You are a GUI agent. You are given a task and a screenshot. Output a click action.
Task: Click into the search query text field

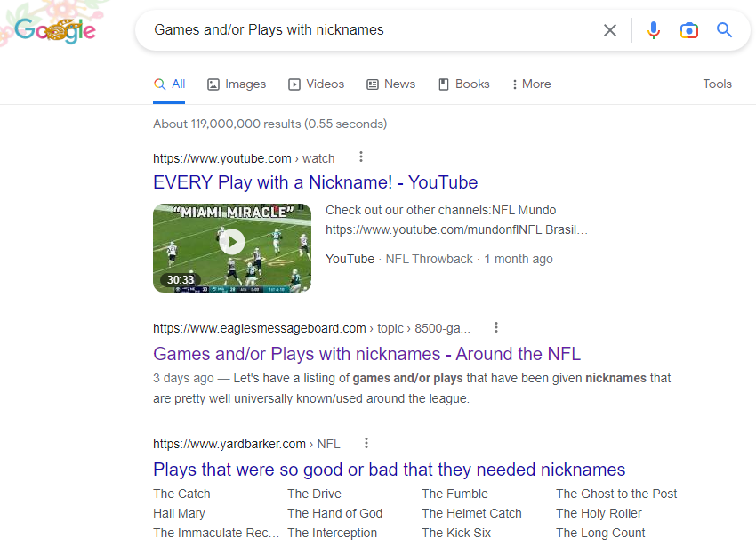pyautogui.click(x=356, y=30)
